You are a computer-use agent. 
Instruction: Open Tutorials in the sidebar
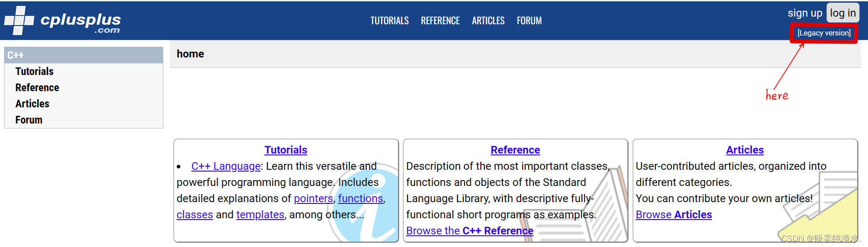(34, 71)
